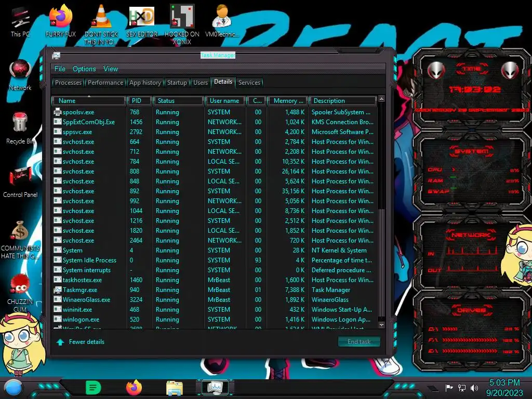Open the File menu
Screen dimensions: 532x399
coord(60,69)
